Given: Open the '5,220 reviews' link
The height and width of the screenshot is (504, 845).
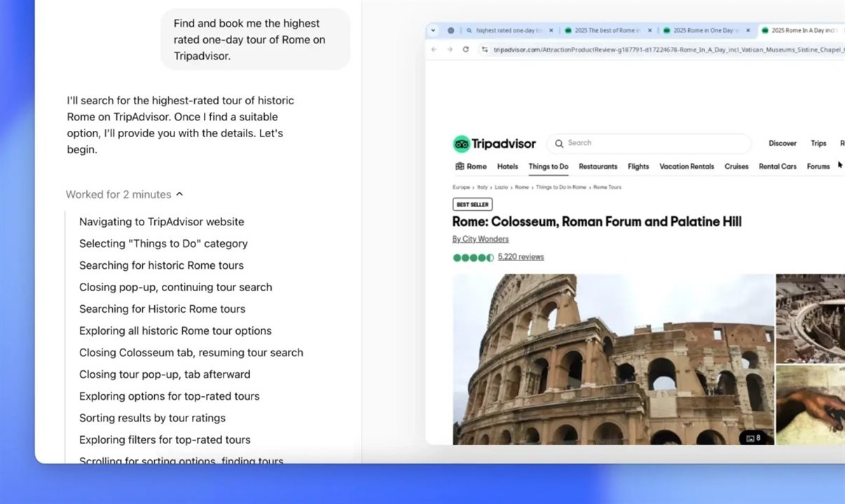Looking at the screenshot, I should point(521,257).
